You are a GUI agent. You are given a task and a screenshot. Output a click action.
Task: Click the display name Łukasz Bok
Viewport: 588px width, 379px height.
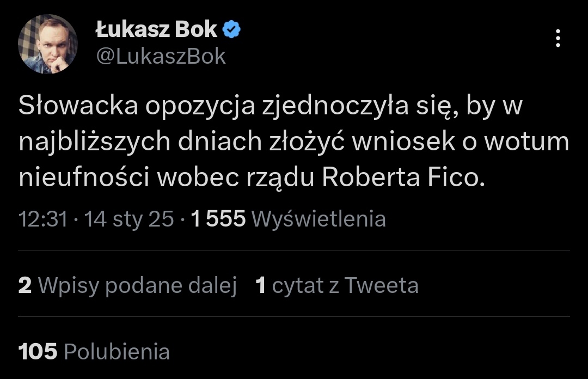coord(156,30)
